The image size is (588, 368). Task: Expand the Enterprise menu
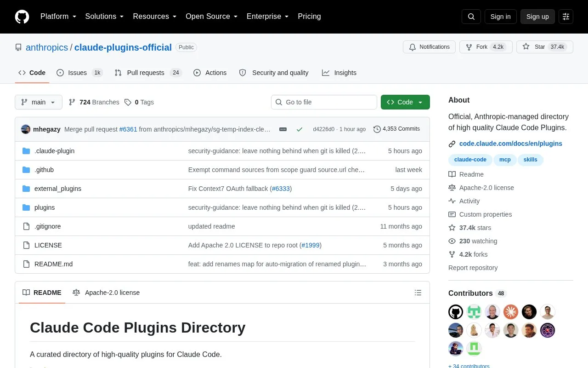[x=268, y=17]
